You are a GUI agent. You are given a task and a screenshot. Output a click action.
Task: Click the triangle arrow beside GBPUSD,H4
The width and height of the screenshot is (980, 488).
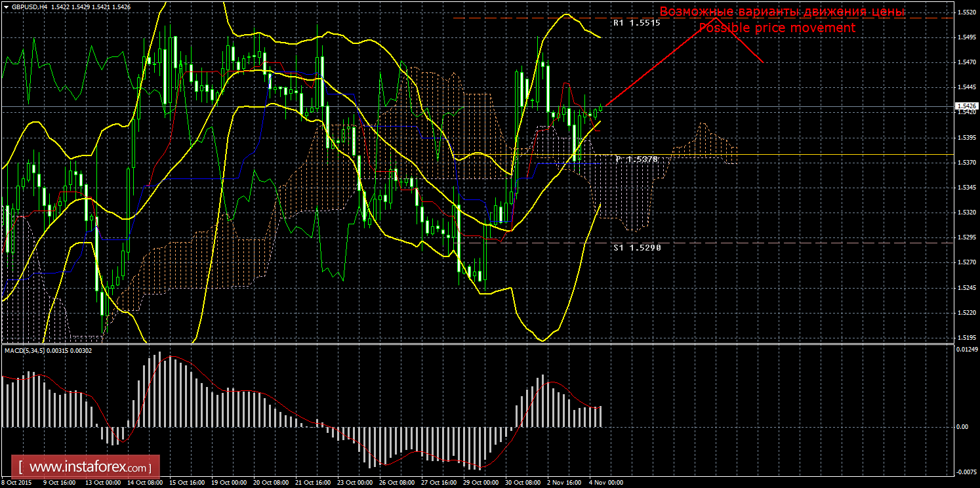[x=5, y=7]
